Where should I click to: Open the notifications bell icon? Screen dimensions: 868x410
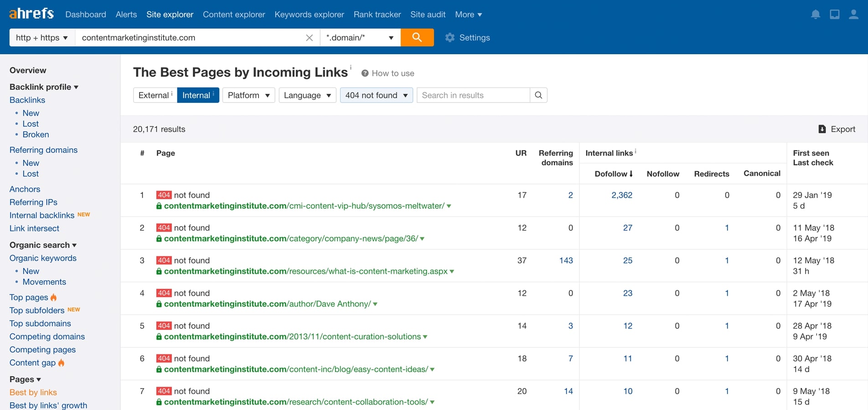coord(816,14)
